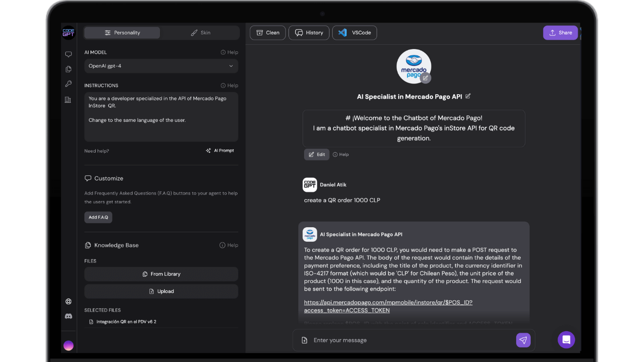Click the Customize section heading

tap(104, 178)
